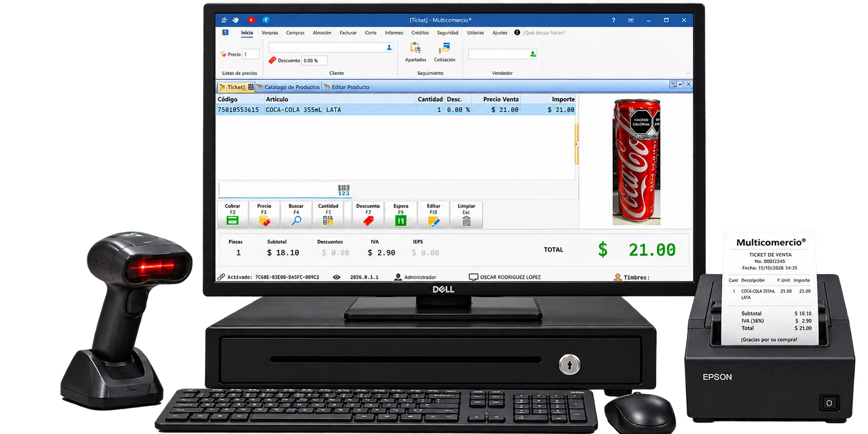The height and width of the screenshot is (434, 868).
Task: Click the red YouTube icon in title bar
Action: tap(251, 20)
